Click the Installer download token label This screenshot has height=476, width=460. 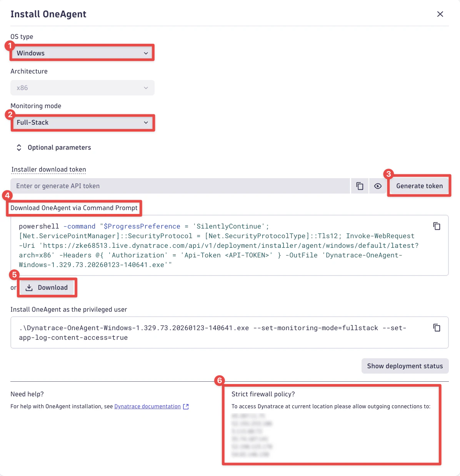(48, 170)
